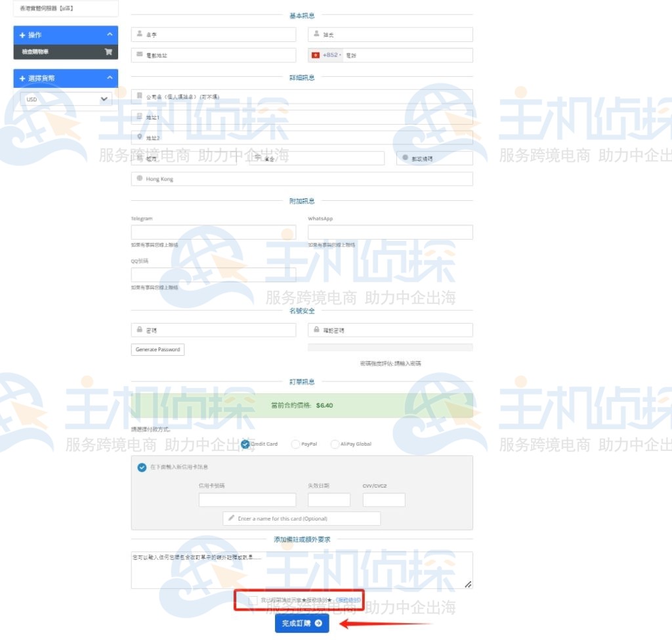The image size is (672, 640).
Task: Click the phone number field after +852
Action: [x=408, y=55]
